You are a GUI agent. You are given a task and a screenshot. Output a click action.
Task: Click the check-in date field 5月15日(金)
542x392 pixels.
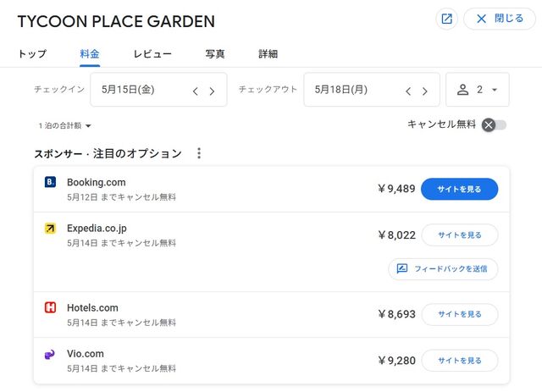coord(158,90)
